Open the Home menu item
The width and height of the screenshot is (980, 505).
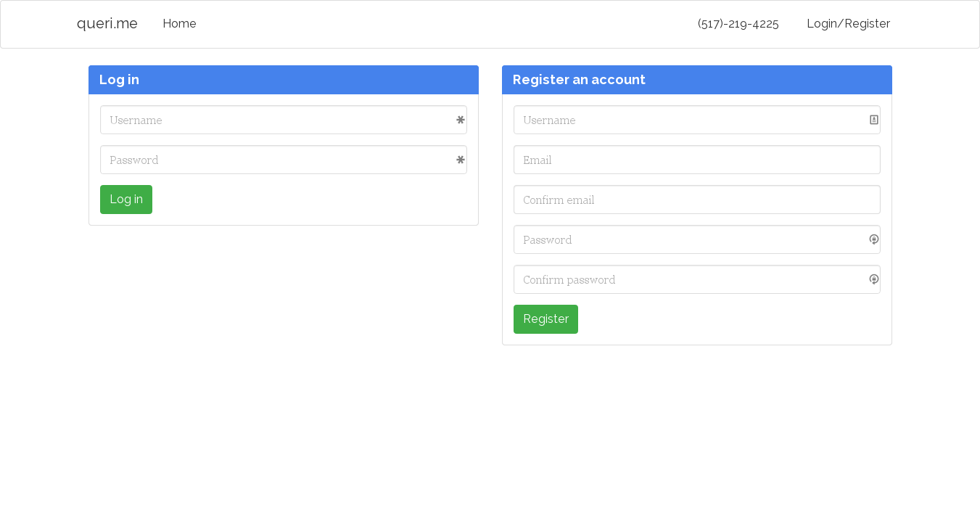pos(179,24)
